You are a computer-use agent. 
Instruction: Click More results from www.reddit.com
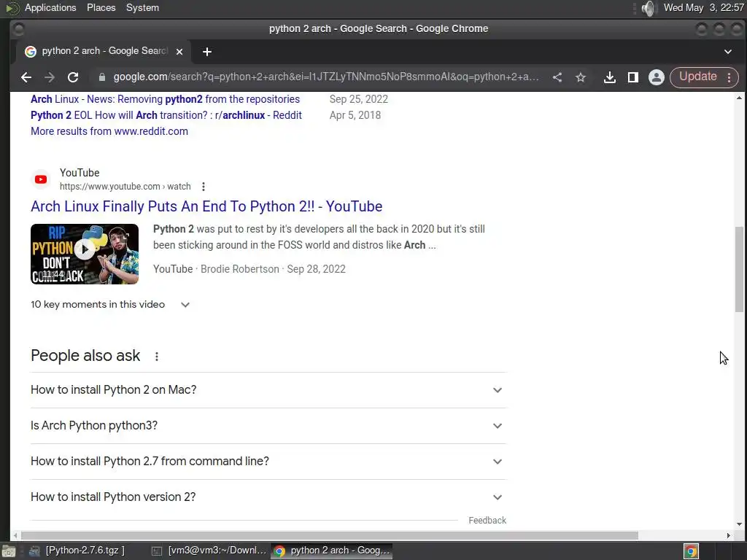pyautogui.click(x=109, y=131)
